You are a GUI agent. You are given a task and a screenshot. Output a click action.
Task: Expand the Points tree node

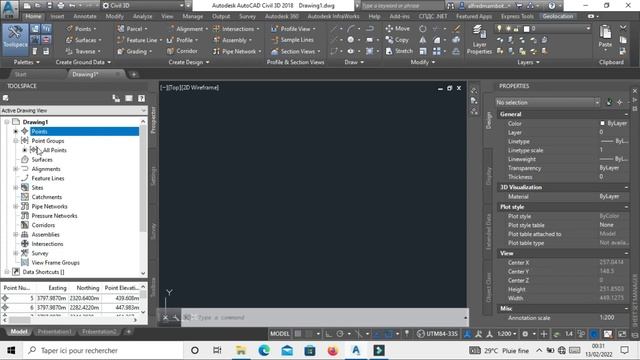coord(16,131)
